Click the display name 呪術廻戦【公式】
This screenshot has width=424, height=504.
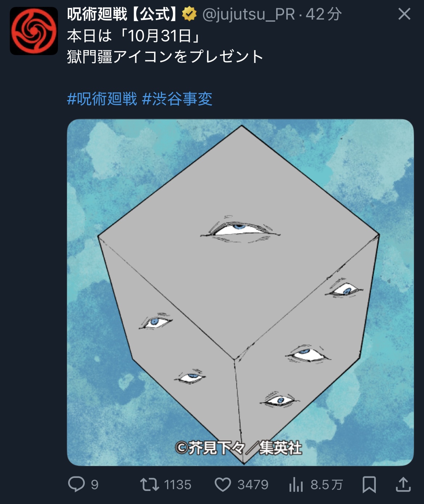122,15
